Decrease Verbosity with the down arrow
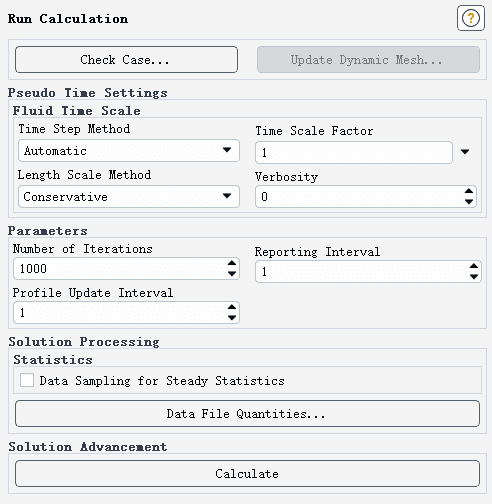 [x=469, y=201]
